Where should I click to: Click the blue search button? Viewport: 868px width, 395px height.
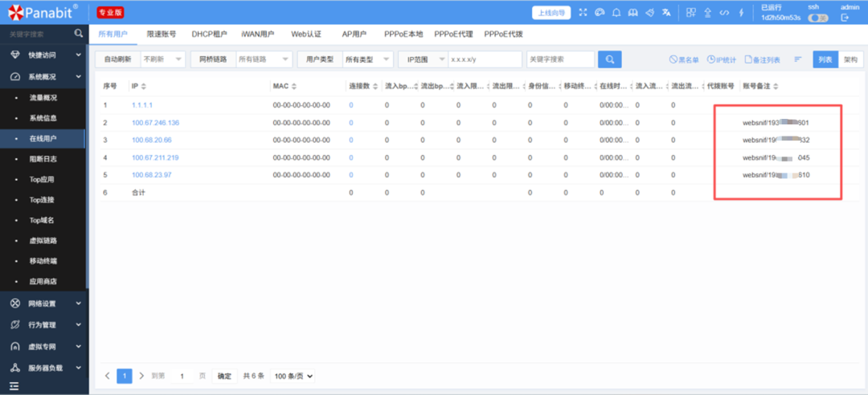coord(609,59)
